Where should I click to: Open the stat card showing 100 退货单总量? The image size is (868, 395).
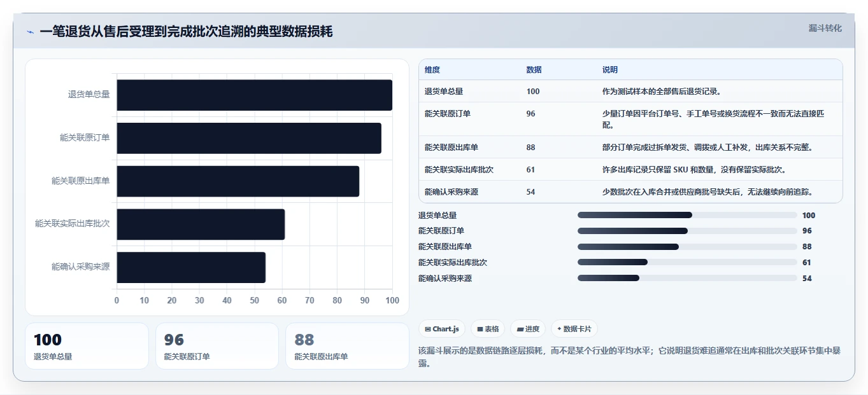coord(87,346)
